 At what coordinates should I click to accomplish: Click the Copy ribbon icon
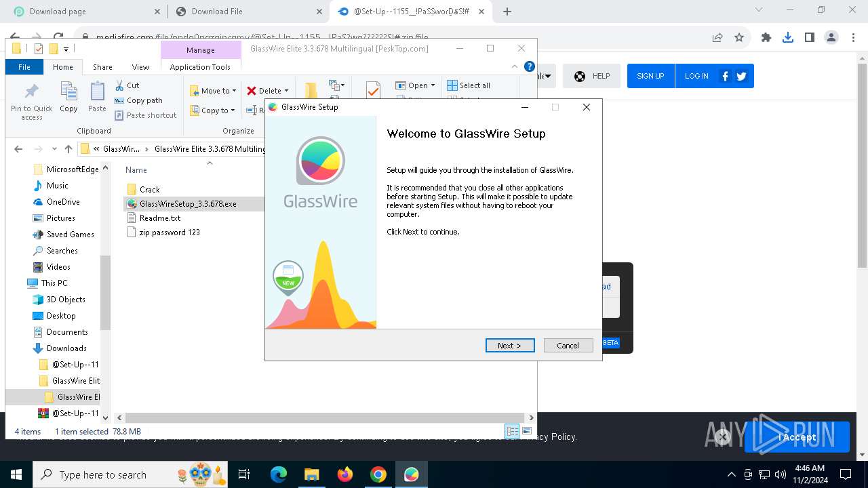tap(68, 97)
